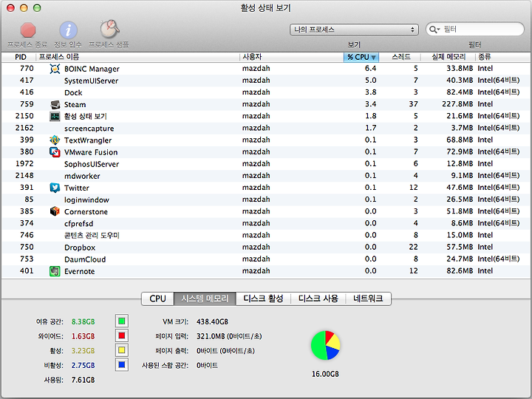Image resolution: width=532 pixels, height=399 pixels.
Task: Click the Cornerstone app icon
Action: tap(55, 211)
